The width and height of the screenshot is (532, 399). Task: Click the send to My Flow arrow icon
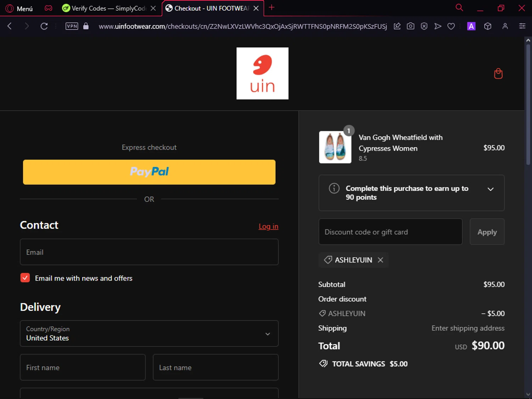pyautogui.click(x=438, y=26)
